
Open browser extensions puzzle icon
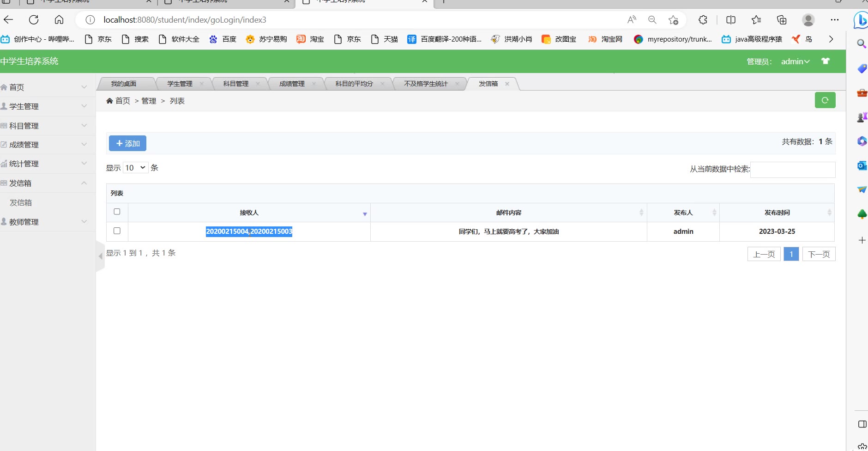pyautogui.click(x=703, y=20)
